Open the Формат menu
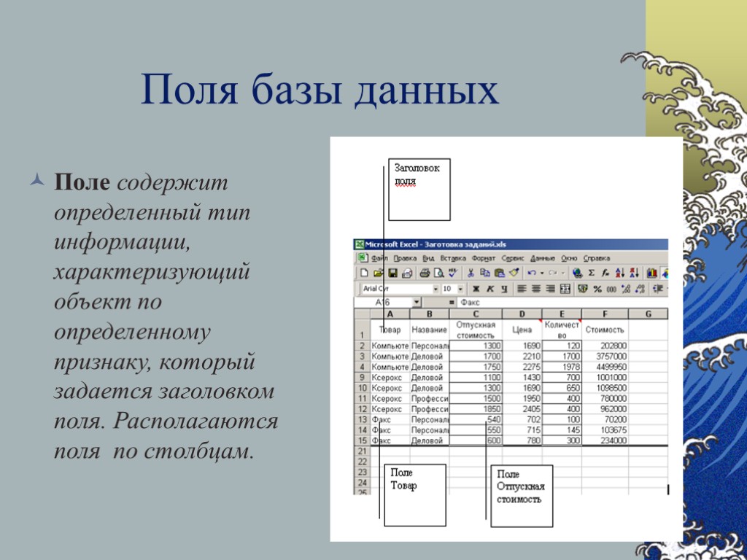This screenshot has height=560, width=747. pyautogui.click(x=484, y=258)
